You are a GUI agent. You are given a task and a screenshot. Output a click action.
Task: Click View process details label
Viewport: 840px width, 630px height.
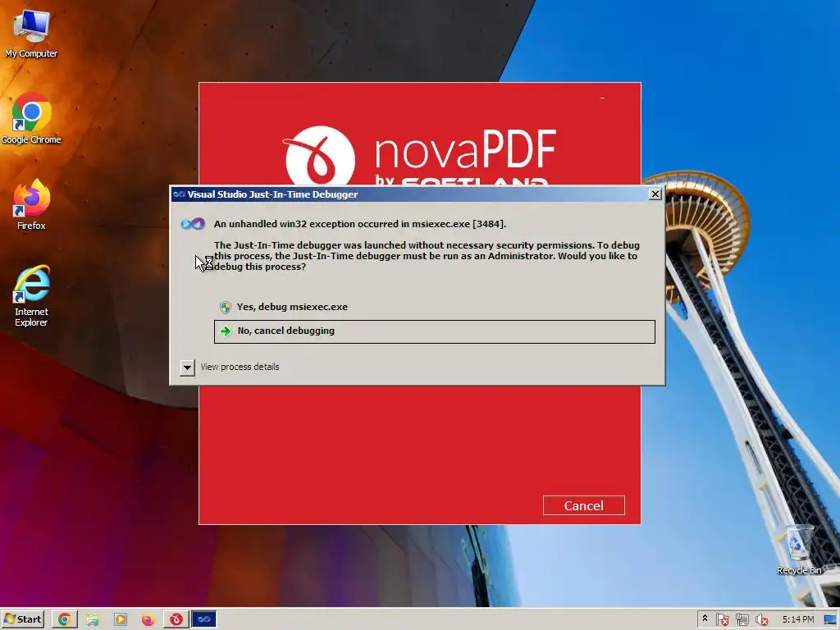coord(240,367)
